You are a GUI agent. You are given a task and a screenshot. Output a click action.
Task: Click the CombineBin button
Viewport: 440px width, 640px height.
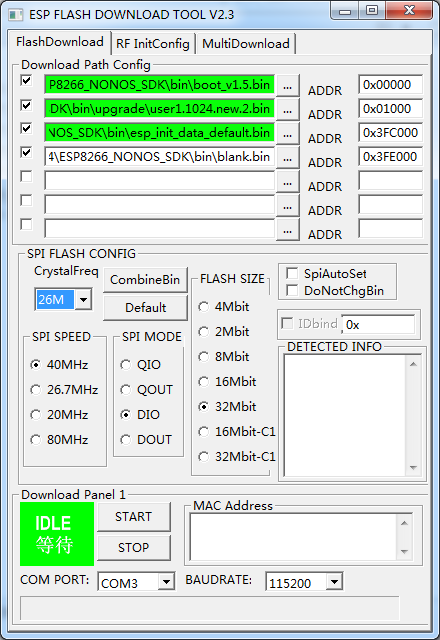point(145,280)
